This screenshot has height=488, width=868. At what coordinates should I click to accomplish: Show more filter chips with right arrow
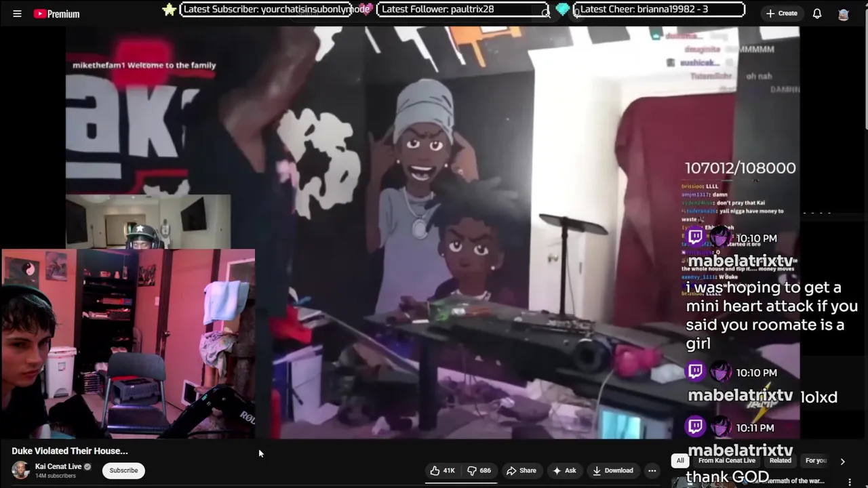pyautogui.click(x=843, y=462)
